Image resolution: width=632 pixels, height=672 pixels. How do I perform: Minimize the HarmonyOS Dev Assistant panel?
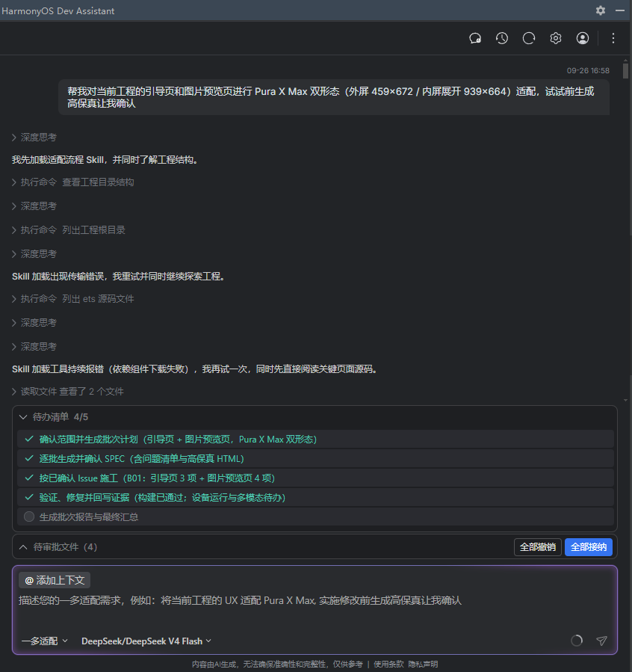(620, 10)
